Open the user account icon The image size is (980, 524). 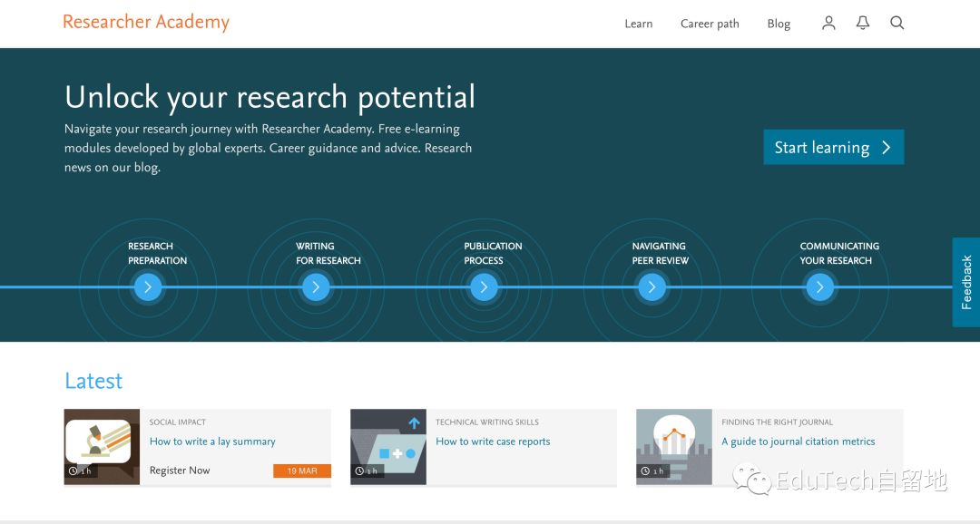[828, 23]
